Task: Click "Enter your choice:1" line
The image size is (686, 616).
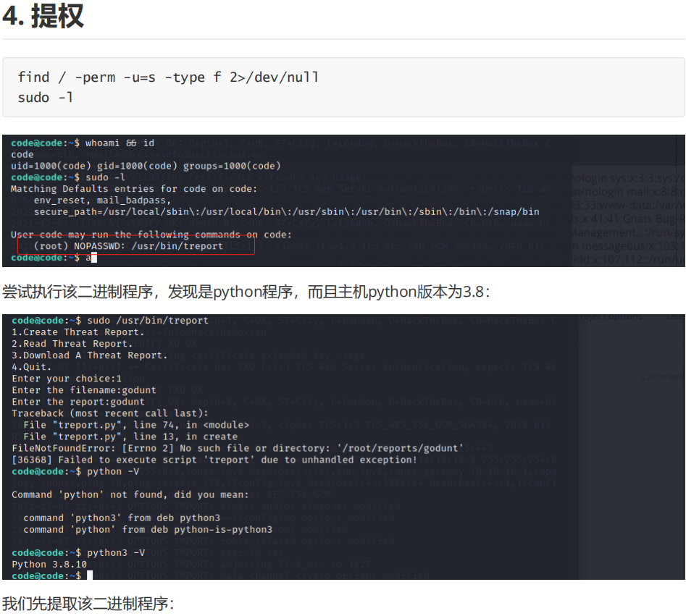Action: tap(67, 379)
